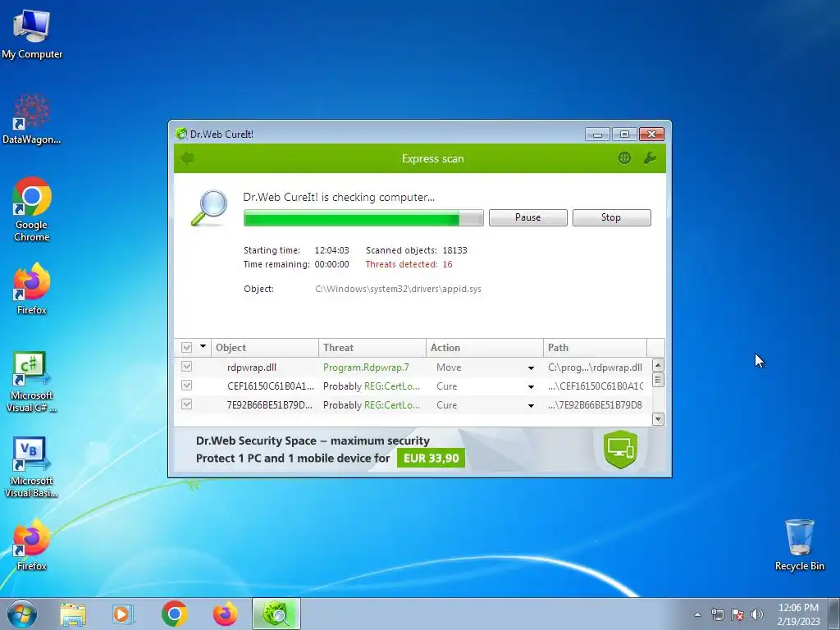Sort by the Path column header
The height and width of the screenshot is (630, 840).
click(x=595, y=348)
